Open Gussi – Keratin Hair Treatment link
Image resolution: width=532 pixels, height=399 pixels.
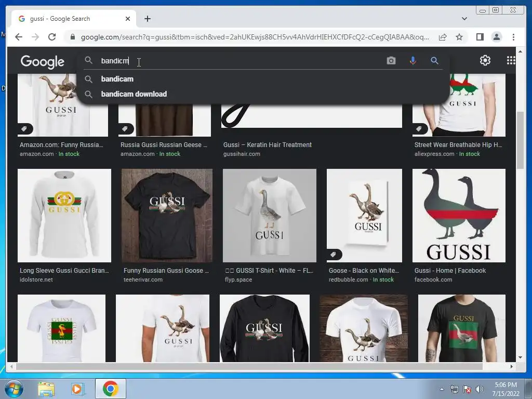pyautogui.click(x=268, y=145)
